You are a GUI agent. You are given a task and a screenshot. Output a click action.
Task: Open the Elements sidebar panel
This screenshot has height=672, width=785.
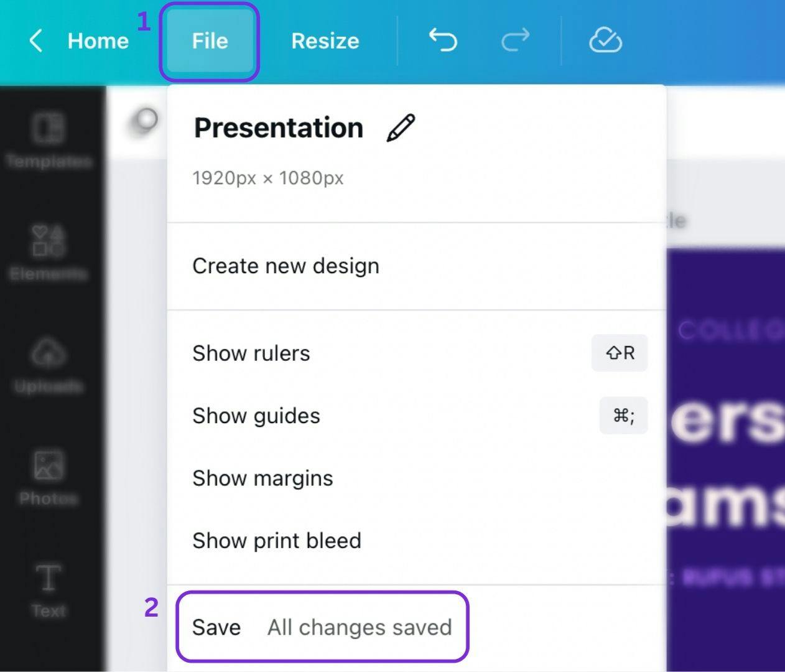point(49,253)
